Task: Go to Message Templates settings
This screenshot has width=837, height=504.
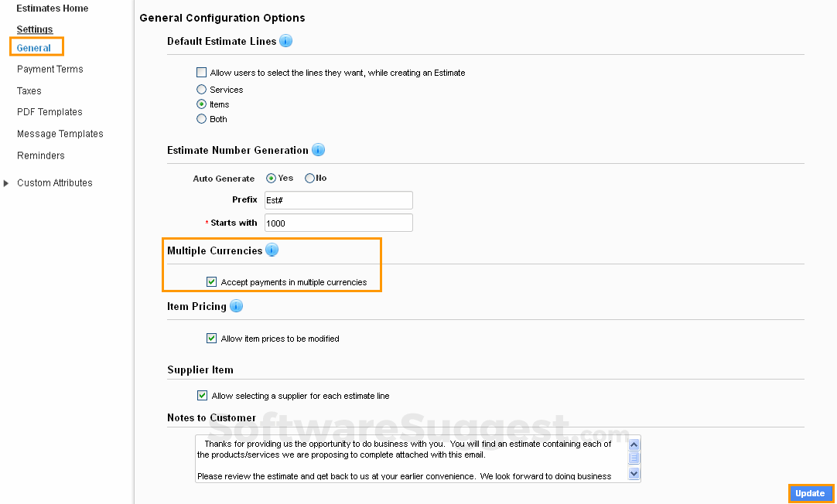Action: point(60,133)
